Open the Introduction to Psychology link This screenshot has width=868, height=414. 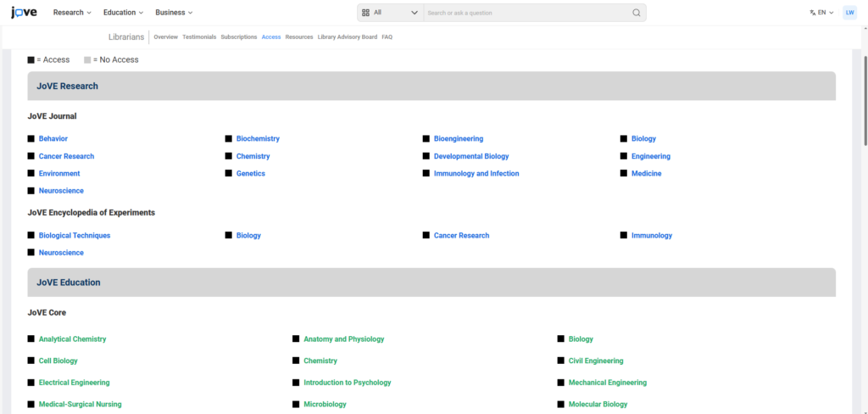point(348,383)
